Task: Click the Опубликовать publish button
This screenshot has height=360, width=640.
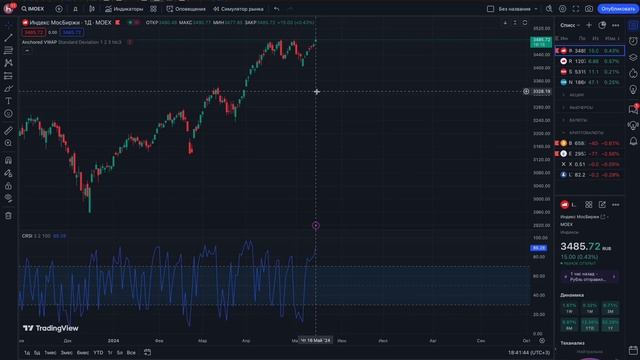Action: tap(618, 9)
